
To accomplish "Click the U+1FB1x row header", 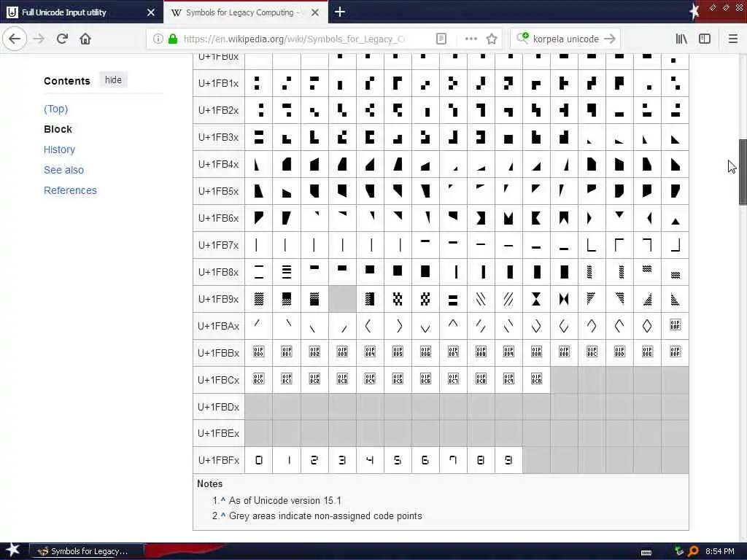I will pyautogui.click(x=219, y=83).
